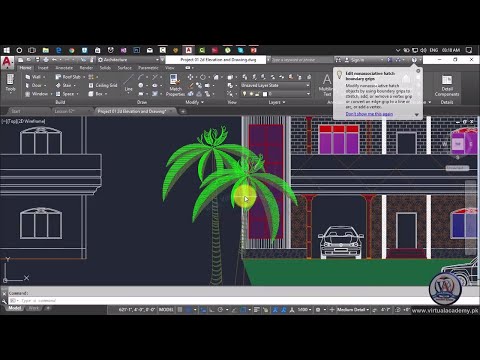Open the Detail Components tool
The image size is (480, 360).
(447, 85)
